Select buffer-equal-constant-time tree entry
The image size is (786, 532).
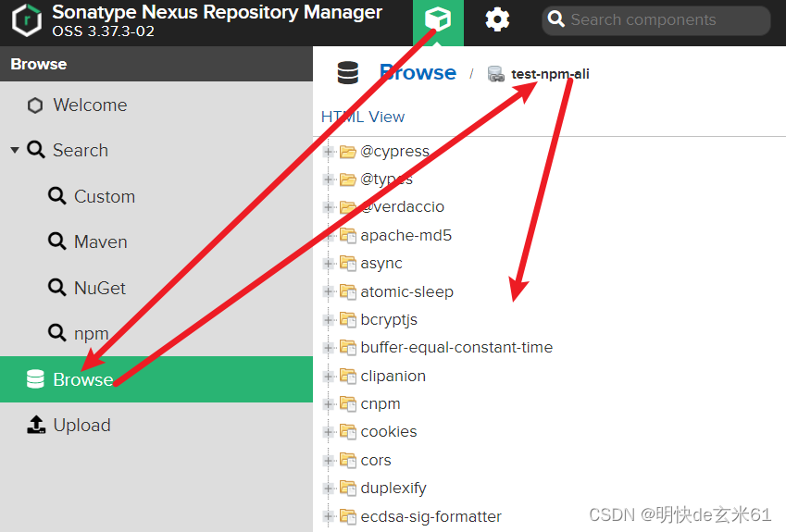click(x=456, y=348)
